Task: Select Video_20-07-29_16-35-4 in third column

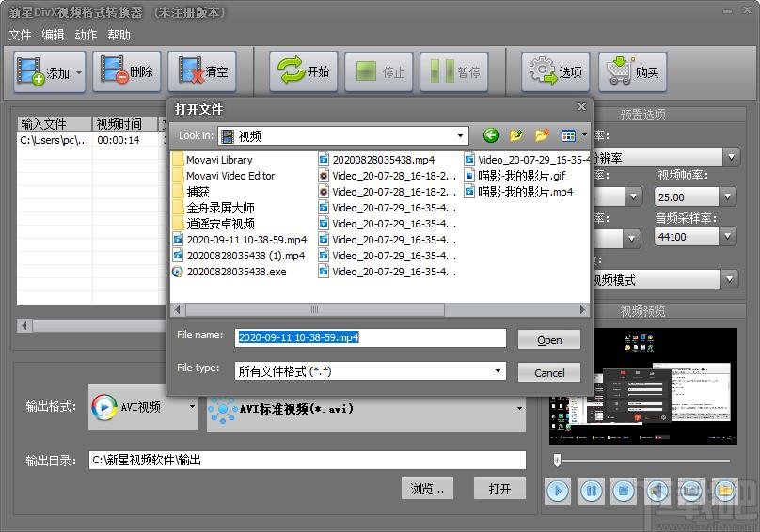Action: (527, 160)
